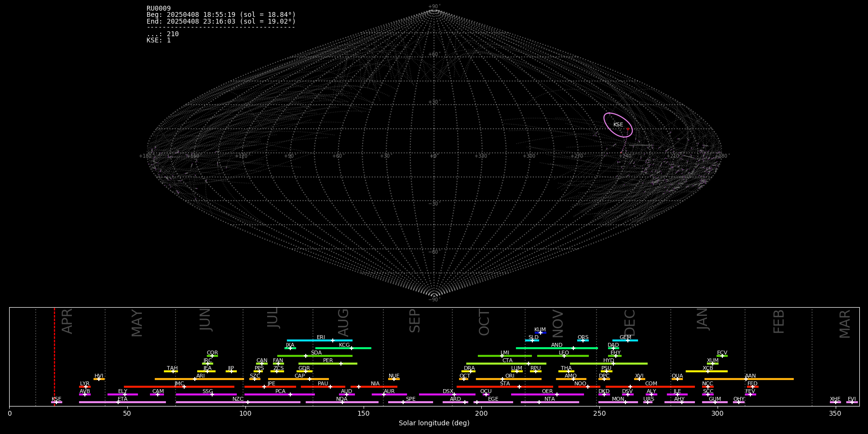Image resolution: width=868 pixels, height=434 pixels.
Task: Select the End: 20250408 23:16:03 line
Action: tap(221, 21)
